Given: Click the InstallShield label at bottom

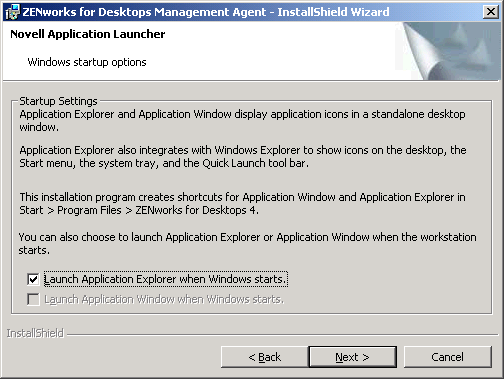Looking at the screenshot, I should coord(35,333).
